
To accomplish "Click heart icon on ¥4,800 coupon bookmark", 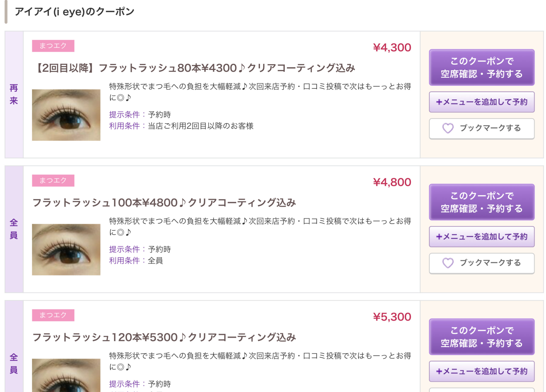I will [x=448, y=263].
